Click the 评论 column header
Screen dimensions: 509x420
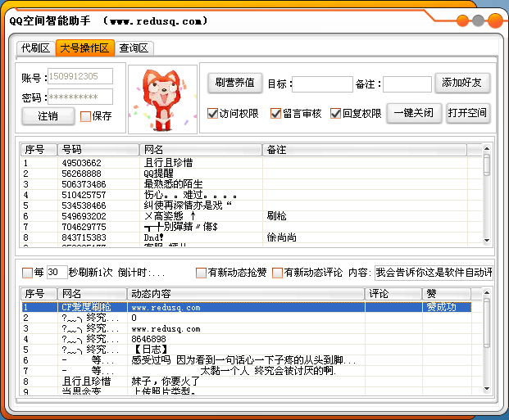click(x=393, y=294)
